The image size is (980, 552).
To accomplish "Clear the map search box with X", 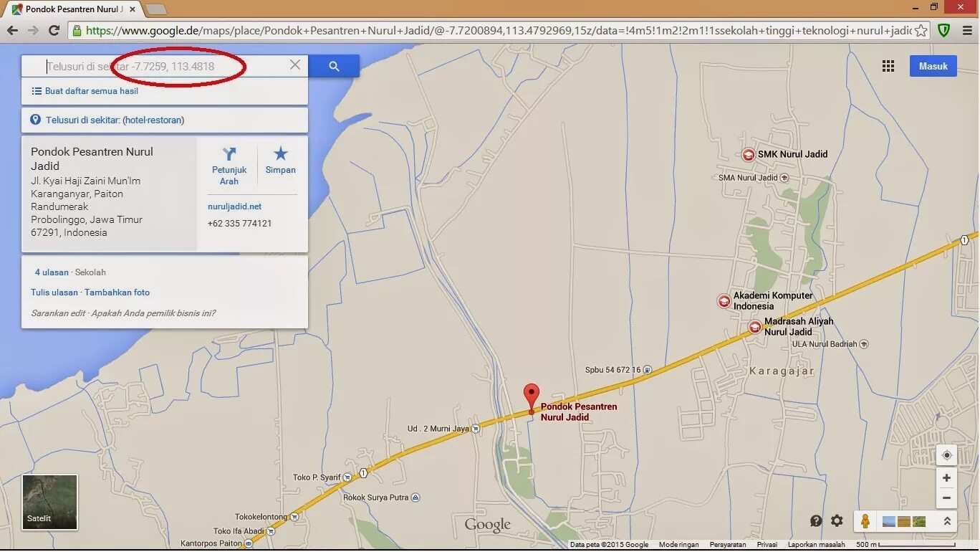I will coord(295,65).
